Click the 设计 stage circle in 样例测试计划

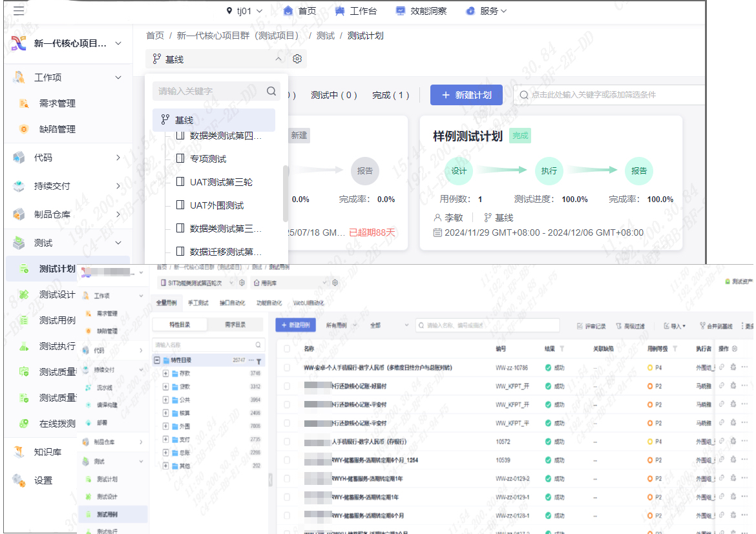point(459,171)
